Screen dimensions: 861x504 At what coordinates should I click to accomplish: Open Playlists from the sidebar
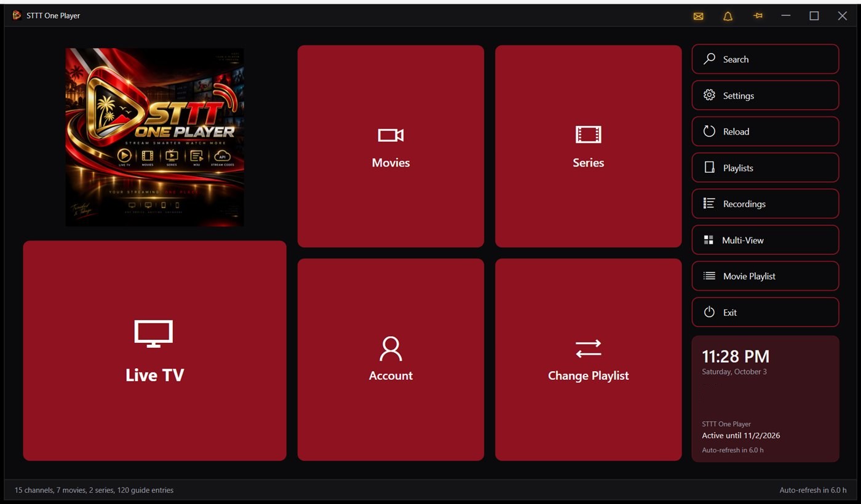pyautogui.click(x=765, y=167)
